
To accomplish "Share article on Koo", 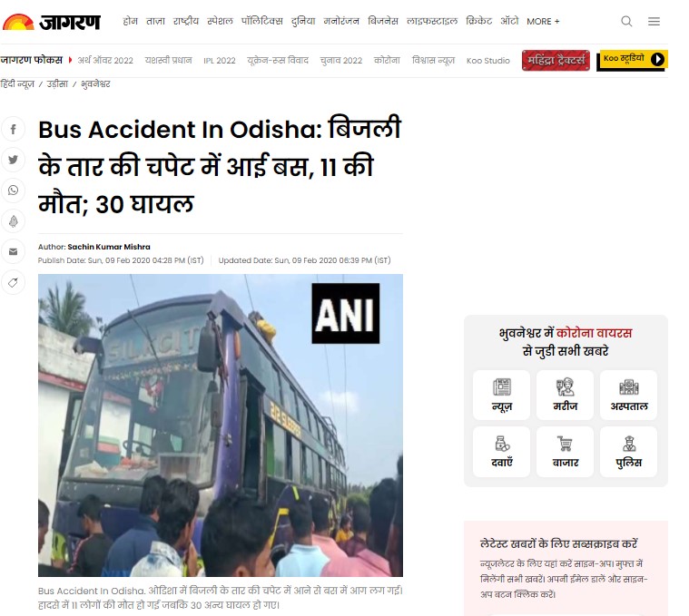I will coord(14,220).
